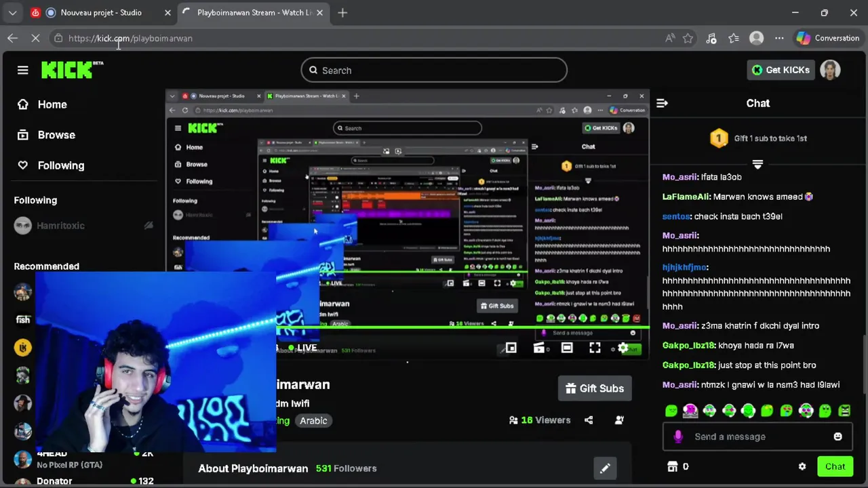Insert the sleepy green quick emote
This screenshot has width=868, height=488.
coord(671,410)
